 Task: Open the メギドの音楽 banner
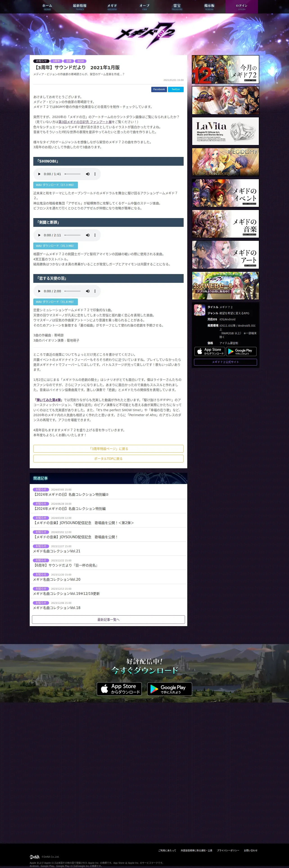pyautogui.click(x=225, y=224)
